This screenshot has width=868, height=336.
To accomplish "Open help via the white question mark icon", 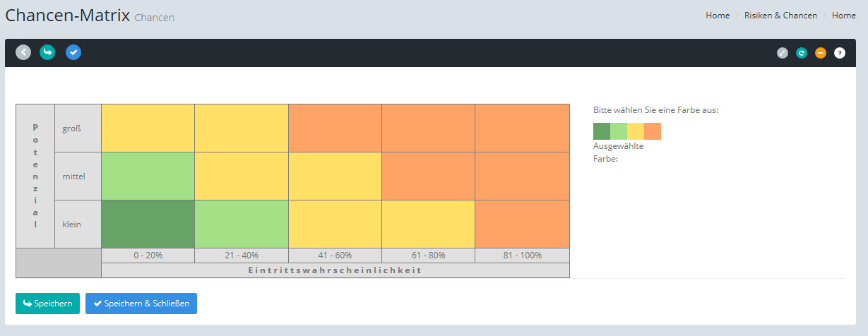I will (840, 53).
